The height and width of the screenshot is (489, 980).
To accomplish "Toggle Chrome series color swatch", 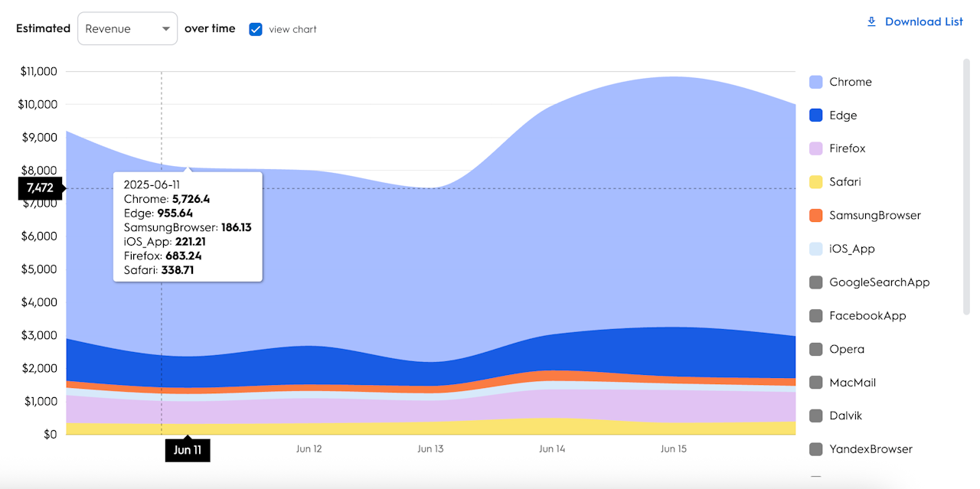I will point(816,82).
